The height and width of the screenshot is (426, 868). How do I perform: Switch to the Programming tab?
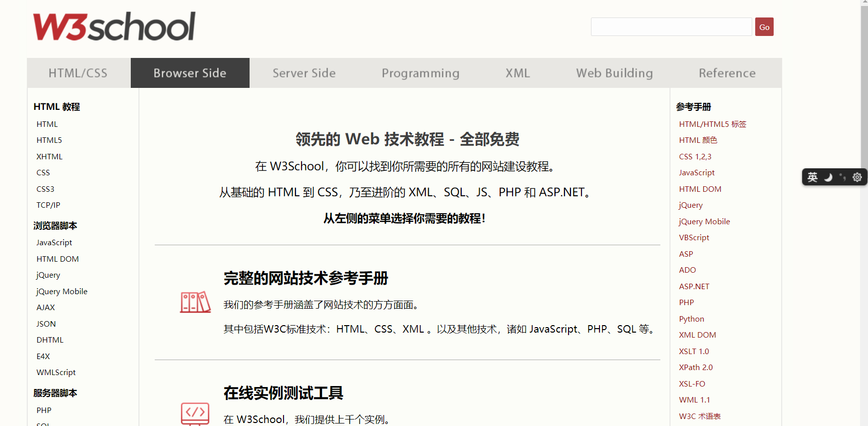coord(421,73)
